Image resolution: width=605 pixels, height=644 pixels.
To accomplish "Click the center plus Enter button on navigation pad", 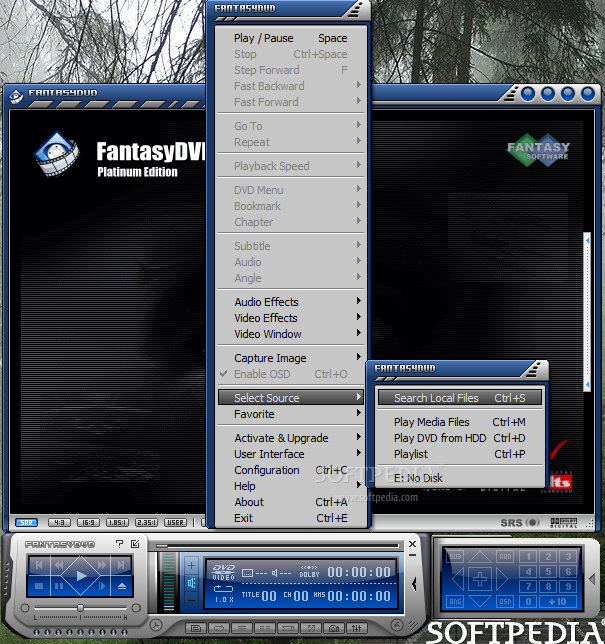I will point(480,579).
